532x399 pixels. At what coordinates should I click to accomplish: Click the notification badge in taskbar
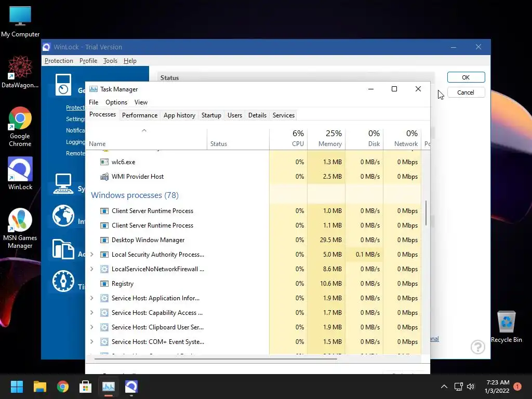pyautogui.click(x=517, y=387)
